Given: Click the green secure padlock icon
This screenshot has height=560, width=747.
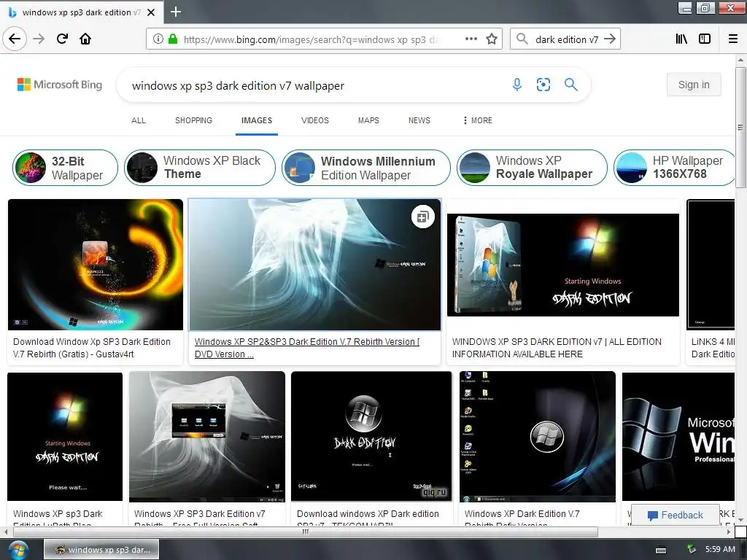Looking at the screenshot, I should click(x=172, y=39).
